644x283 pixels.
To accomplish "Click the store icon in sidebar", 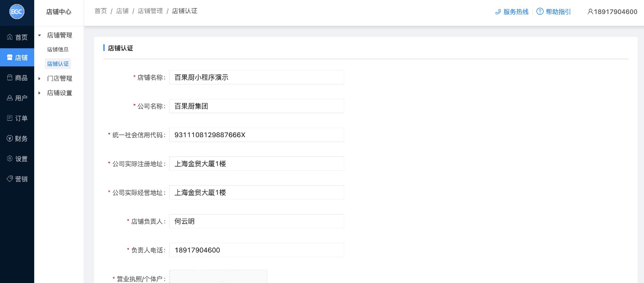I will tap(10, 57).
